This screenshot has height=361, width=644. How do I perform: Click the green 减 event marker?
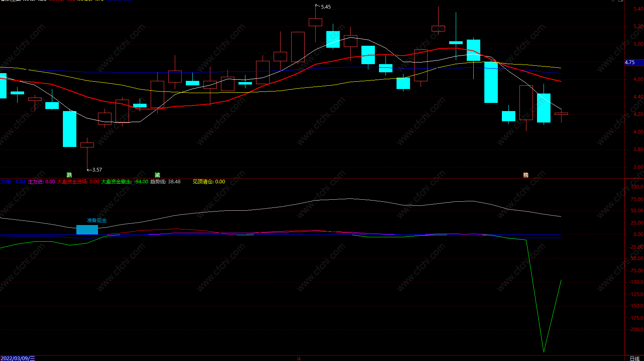pos(157,175)
